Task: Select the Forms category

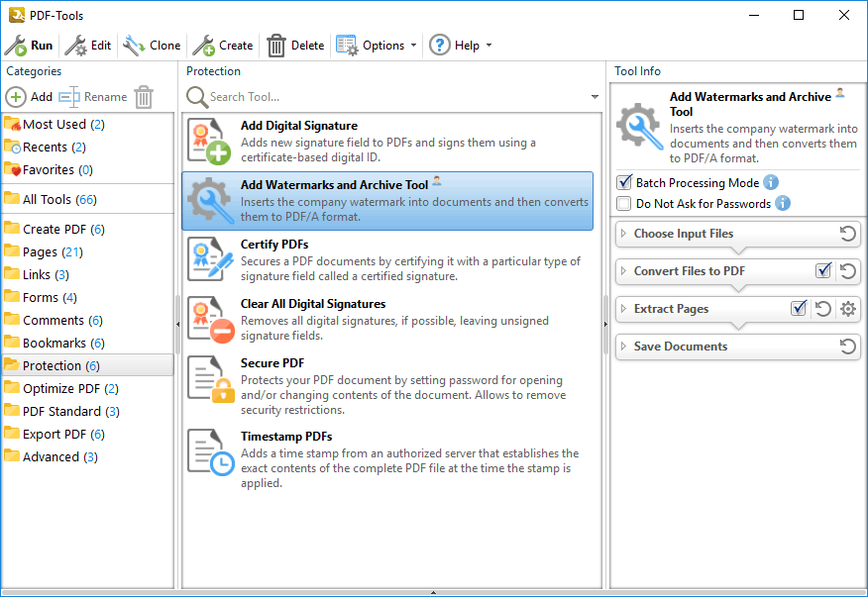Action: [x=87, y=297]
